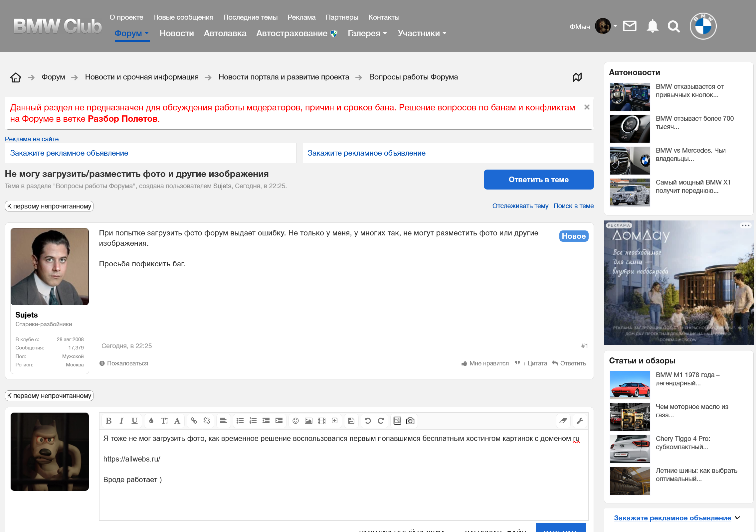Image resolution: width=756 pixels, height=532 pixels.
Task: Click the upload picture toolbar icon
Action: tap(397, 421)
